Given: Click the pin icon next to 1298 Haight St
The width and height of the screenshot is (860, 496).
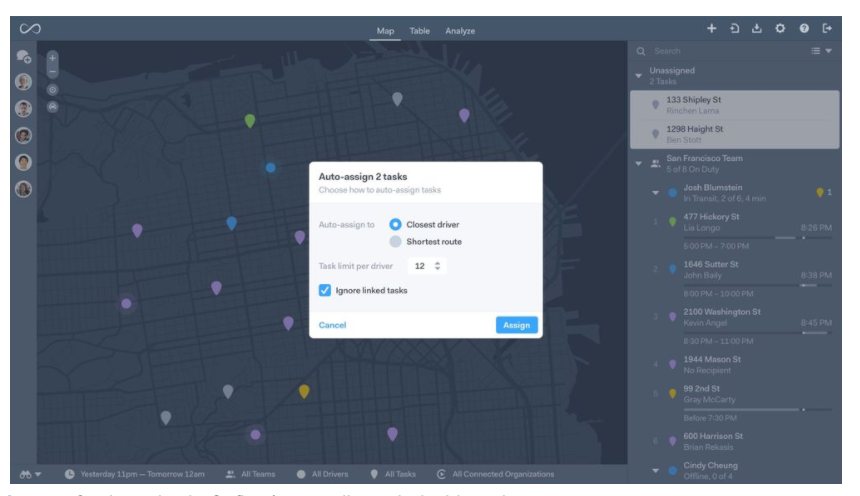Looking at the screenshot, I should (x=655, y=134).
